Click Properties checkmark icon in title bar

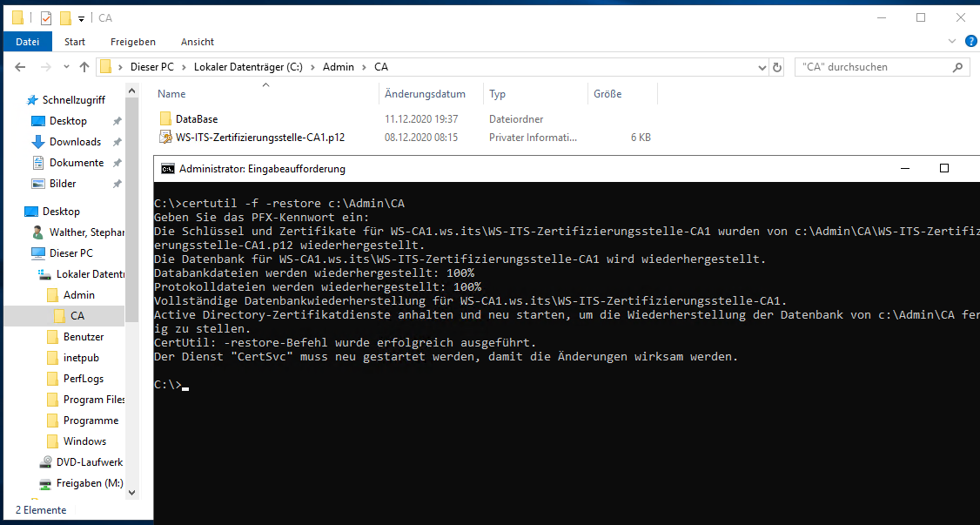[46, 18]
